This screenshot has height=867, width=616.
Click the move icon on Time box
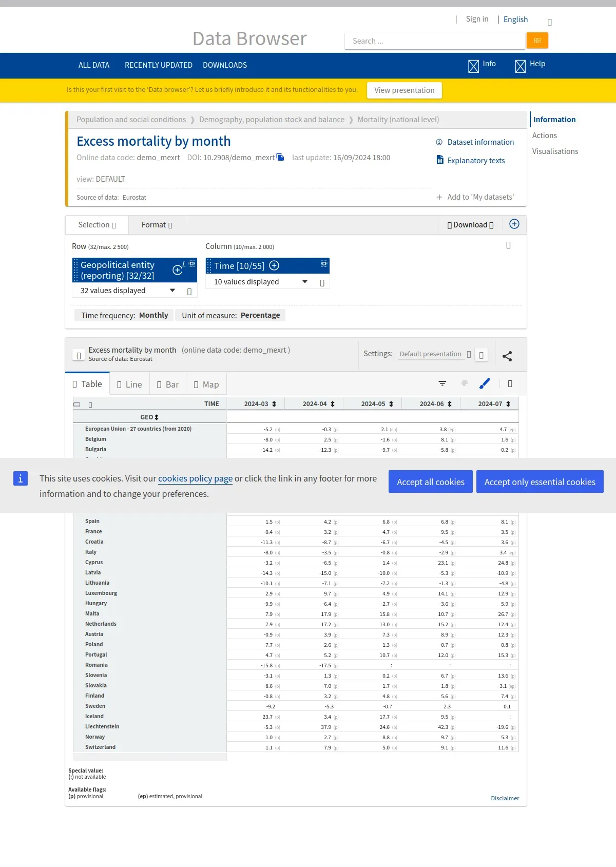tap(324, 263)
